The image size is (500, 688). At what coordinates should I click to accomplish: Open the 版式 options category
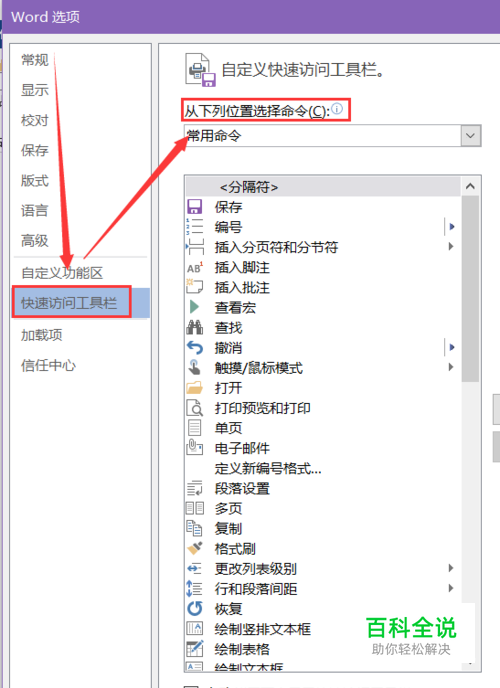pos(35,180)
